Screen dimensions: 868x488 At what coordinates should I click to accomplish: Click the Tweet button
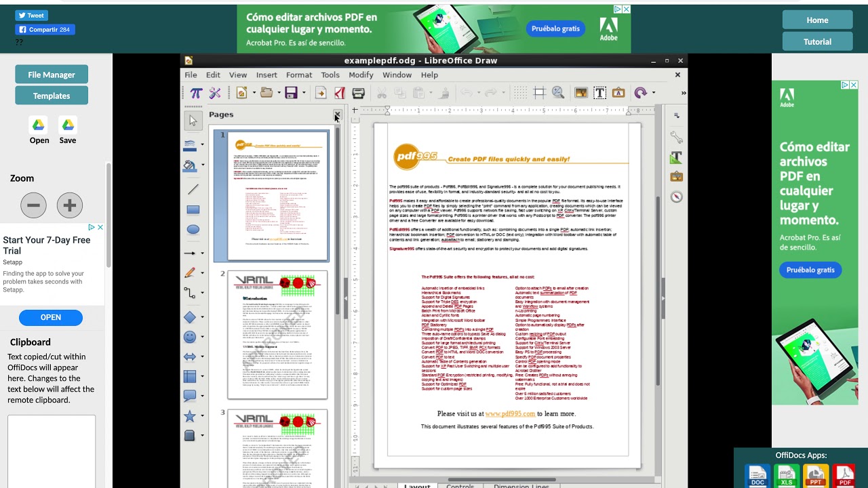(31, 16)
